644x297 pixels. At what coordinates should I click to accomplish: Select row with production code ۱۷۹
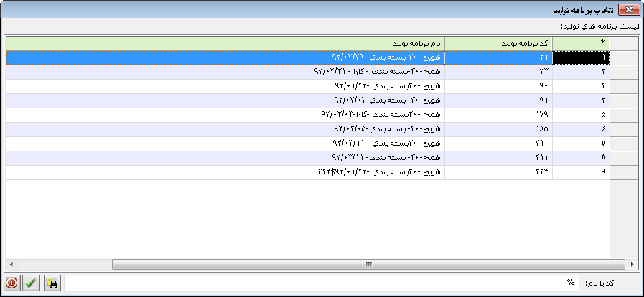498,115
